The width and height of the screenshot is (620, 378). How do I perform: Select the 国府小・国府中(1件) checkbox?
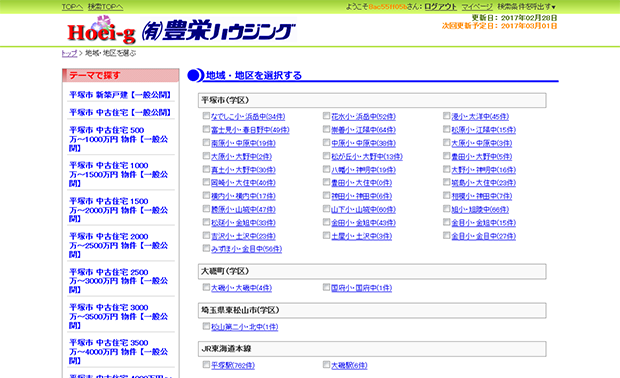[326, 287]
